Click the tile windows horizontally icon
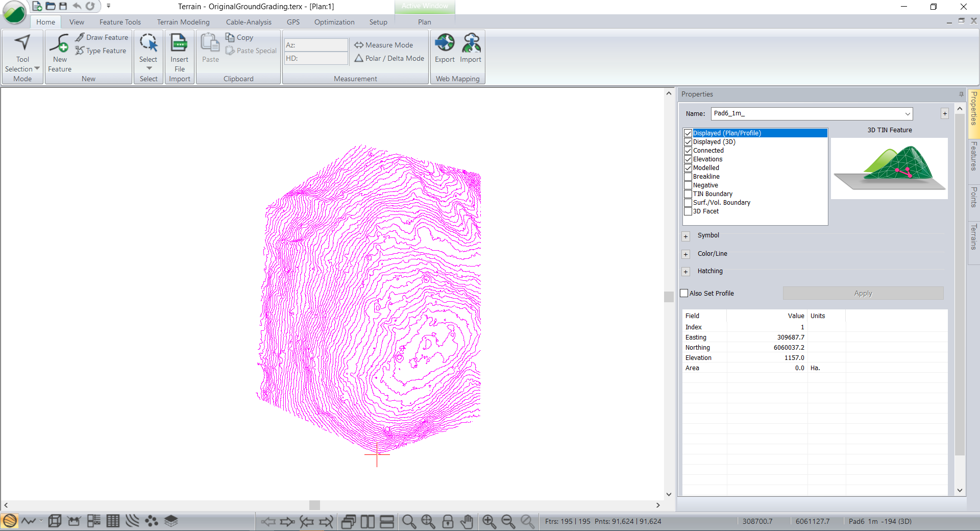980x531 pixels. click(387, 521)
